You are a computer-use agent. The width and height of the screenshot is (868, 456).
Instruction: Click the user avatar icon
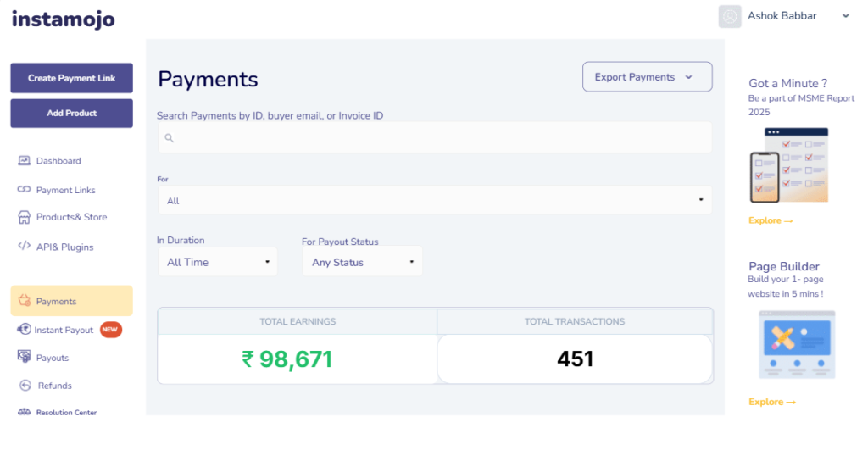click(730, 17)
